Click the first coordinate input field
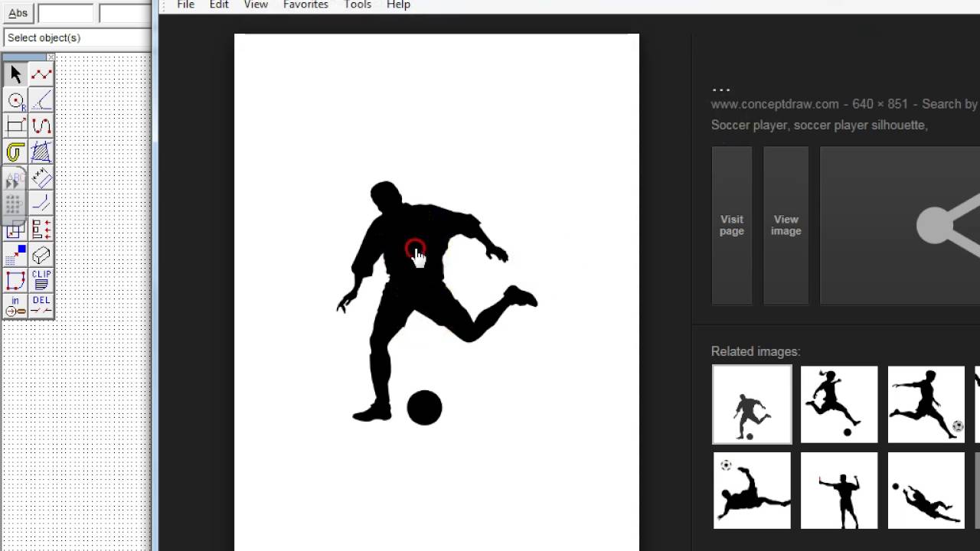 pyautogui.click(x=66, y=14)
